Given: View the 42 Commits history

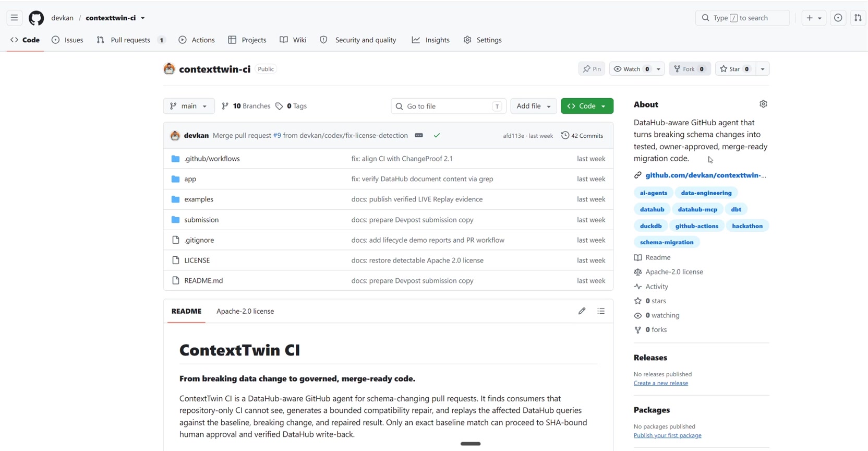Looking at the screenshot, I should (582, 136).
